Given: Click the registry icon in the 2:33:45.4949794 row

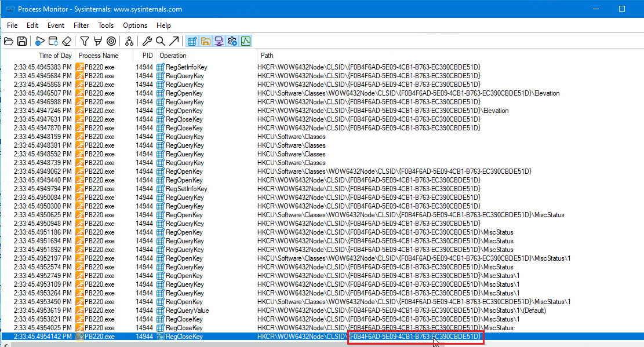Looking at the screenshot, I should click(x=161, y=189).
